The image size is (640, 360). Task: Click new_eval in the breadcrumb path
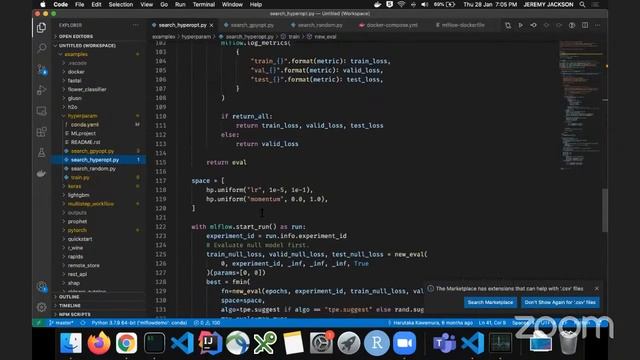click(325, 37)
